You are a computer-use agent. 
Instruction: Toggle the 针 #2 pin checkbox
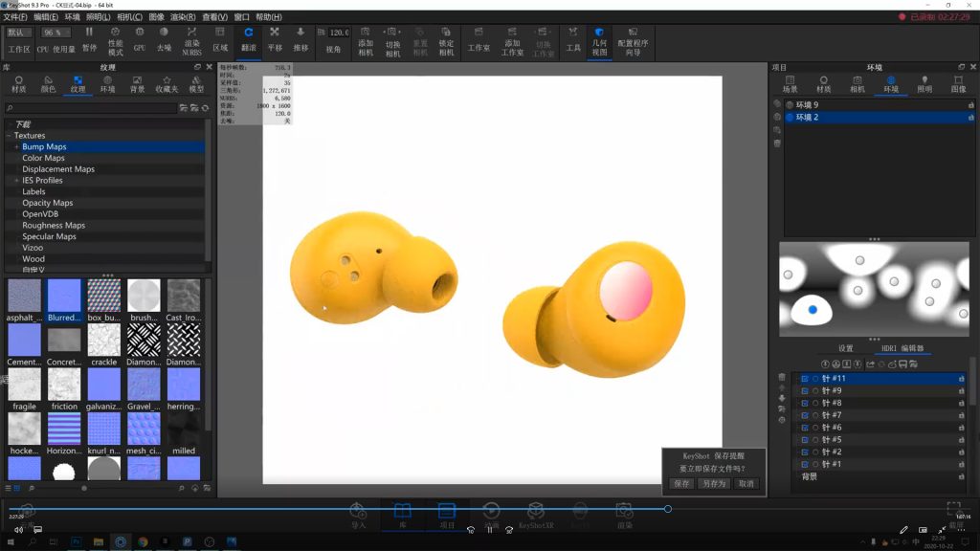tap(804, 452)
